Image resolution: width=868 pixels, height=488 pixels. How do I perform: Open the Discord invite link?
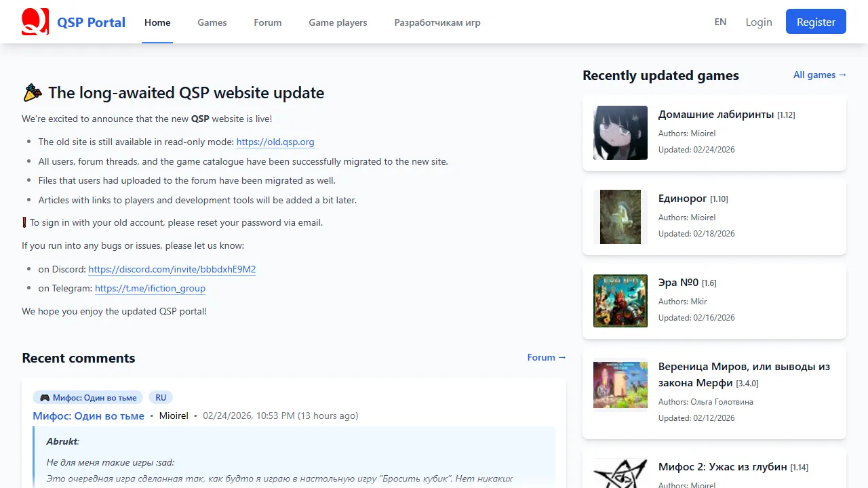[172, 269]
